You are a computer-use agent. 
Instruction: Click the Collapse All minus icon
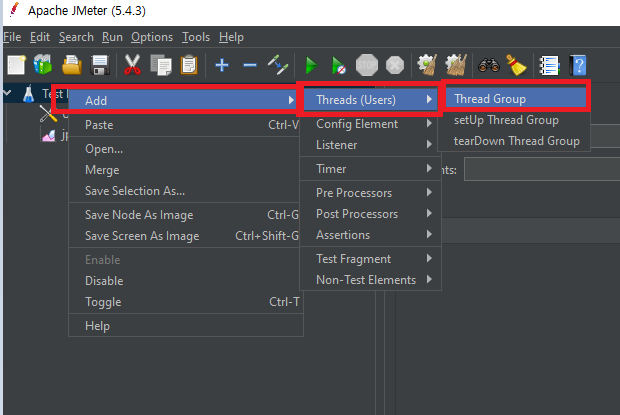coord(250,65)
